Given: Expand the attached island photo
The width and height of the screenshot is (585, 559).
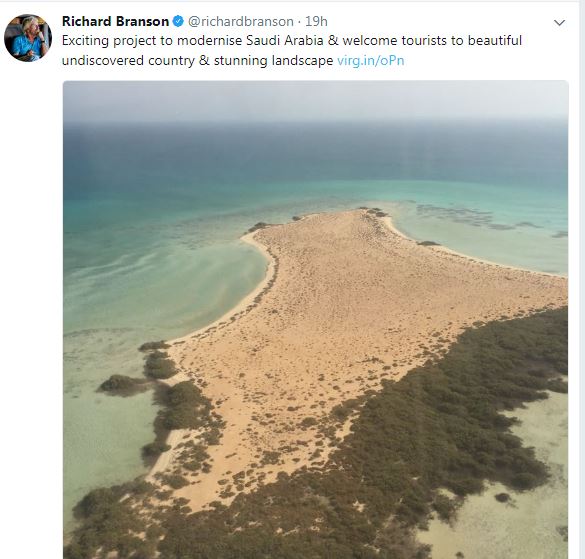Looking at the screenshot, I should [x=316, y=319].
